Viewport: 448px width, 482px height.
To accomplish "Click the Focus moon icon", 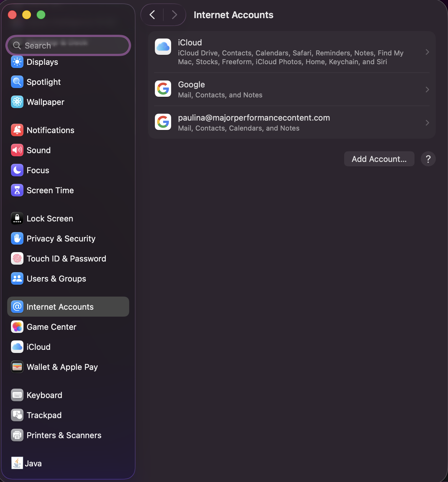I will (17, 170).
